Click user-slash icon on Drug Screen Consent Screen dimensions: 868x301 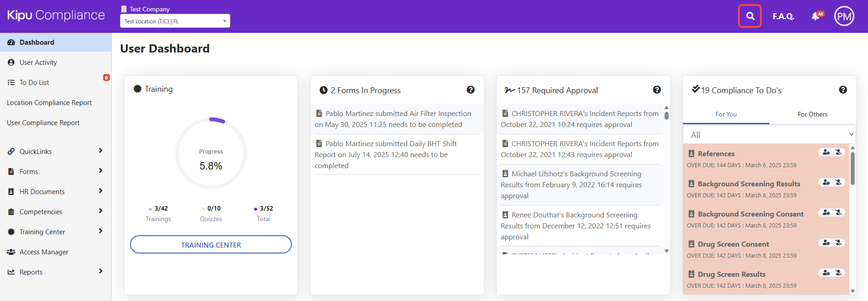[838, 243]
